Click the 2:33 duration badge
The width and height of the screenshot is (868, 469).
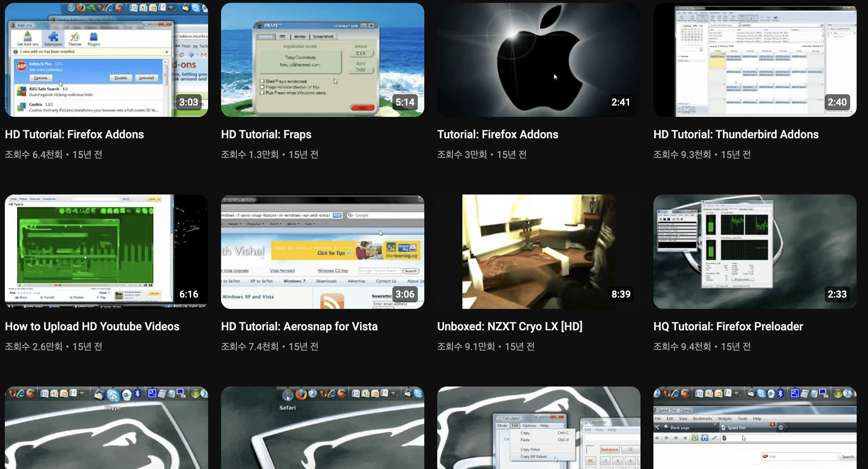tap(837, 294)
